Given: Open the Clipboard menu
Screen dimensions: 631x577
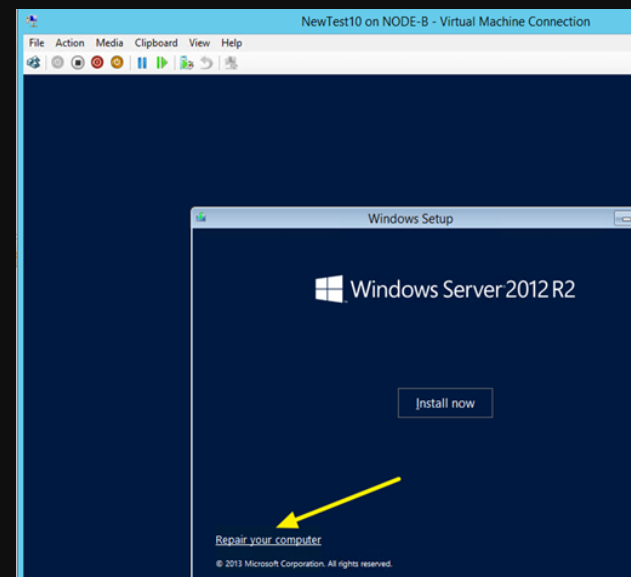Looking at the screenshot, I should tap(156, 43).
